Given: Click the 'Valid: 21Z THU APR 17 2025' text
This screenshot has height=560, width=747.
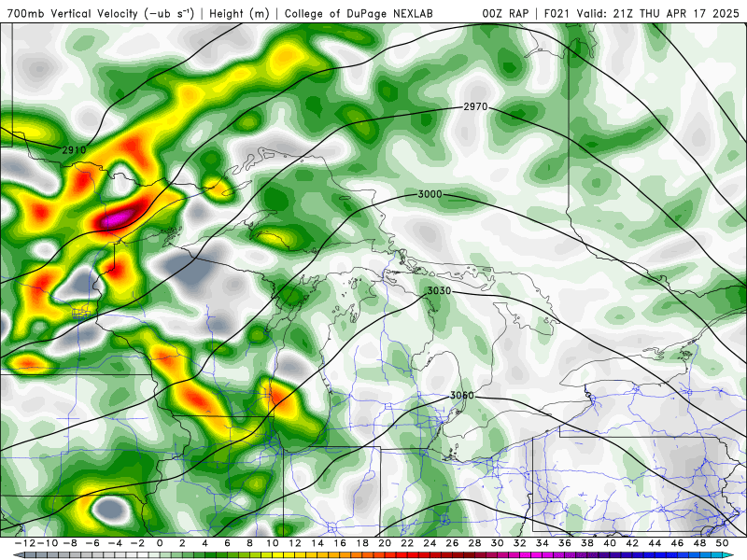Looking at the screenshot, I should click(658, 13).
